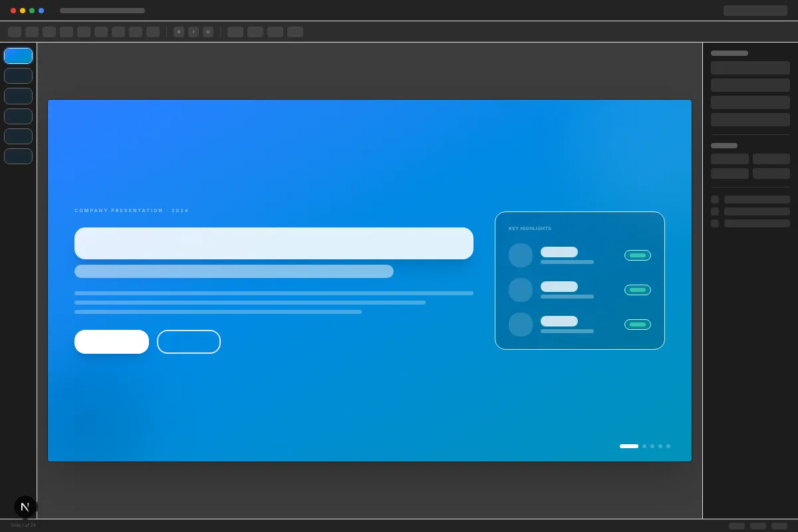Select the large white title placeholder on slide
Screen dimensions: 798x532
[274, 243]
